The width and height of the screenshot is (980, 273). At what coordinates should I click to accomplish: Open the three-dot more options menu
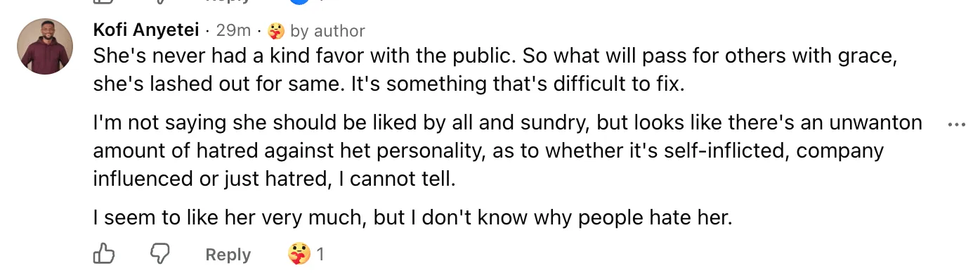point(957,125)
